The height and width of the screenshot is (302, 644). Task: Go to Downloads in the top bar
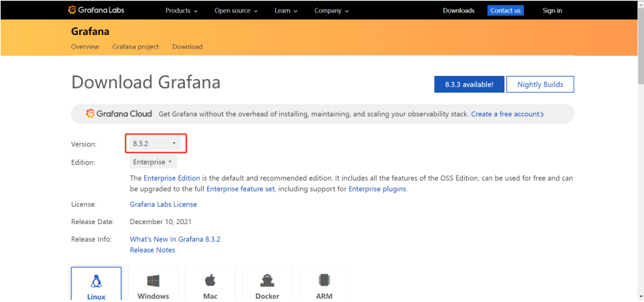point(459,10)
